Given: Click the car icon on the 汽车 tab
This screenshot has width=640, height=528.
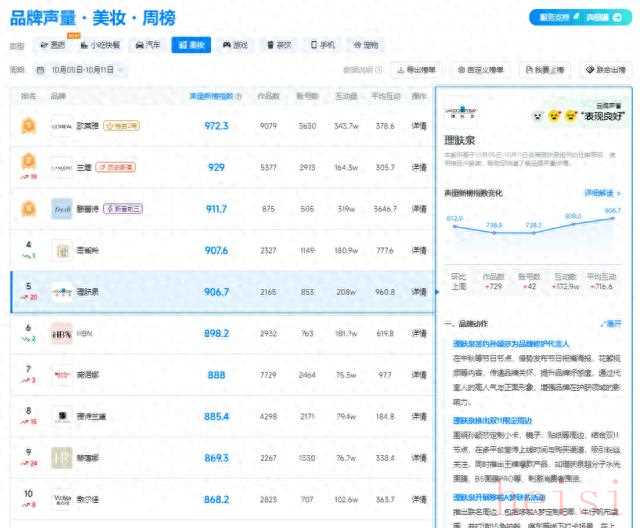Looking at the screenshot, I should click(139, 45).
